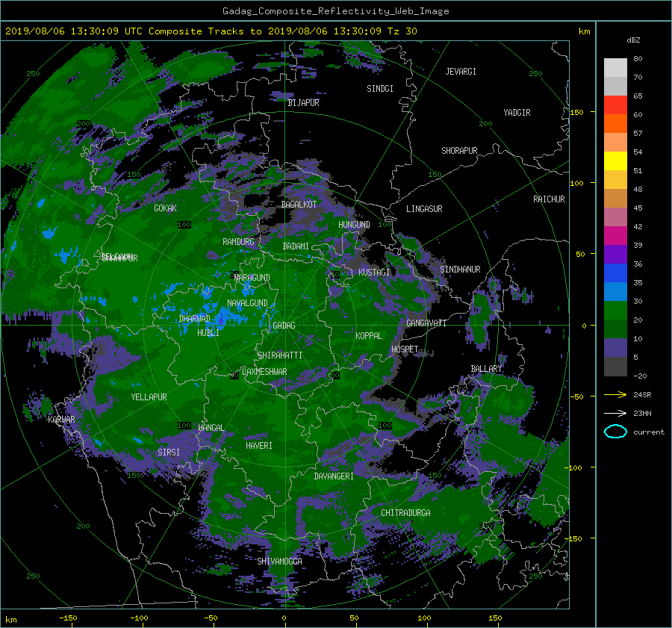Image resolution: width=672 pixels, height=628 pixels.
Task: Select the red 60 dBZ color swatch
Action: [615, 105]
